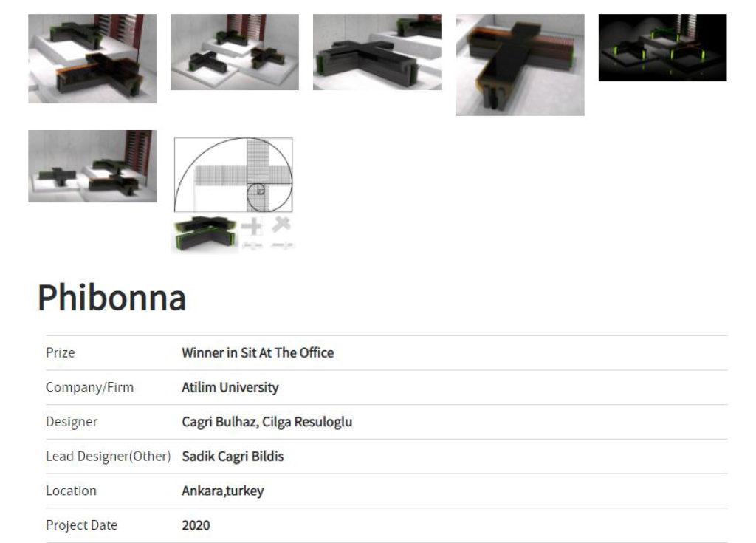The width and height of the screenshot is (756, 543).
Task: Click the plus configuration icon
Action: tap(252, 226)
